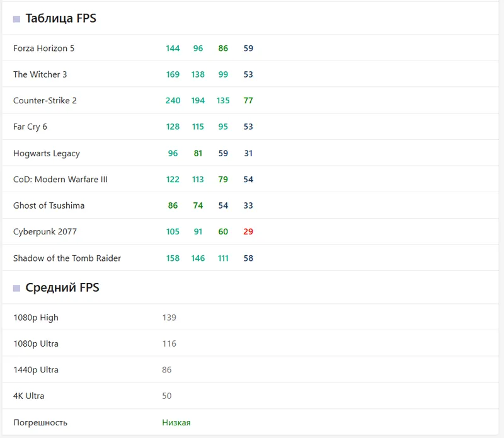Click the green Низкая accuracy value

pos(176,423)
